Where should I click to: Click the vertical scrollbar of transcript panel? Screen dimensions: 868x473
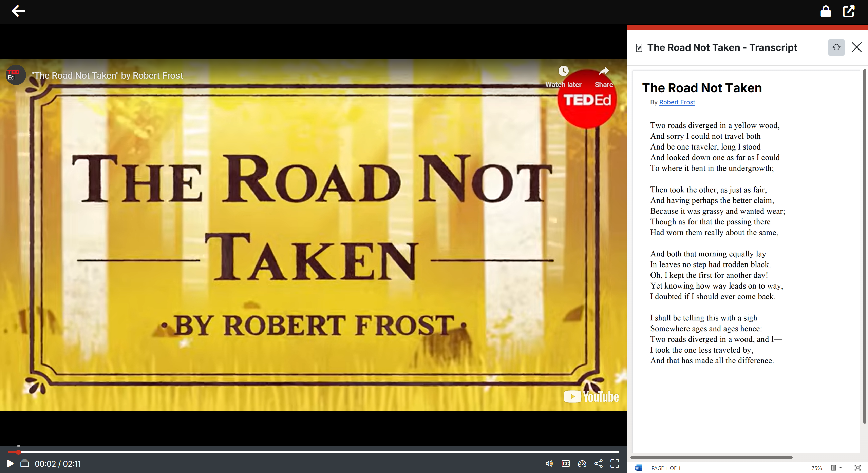(865, 246)
